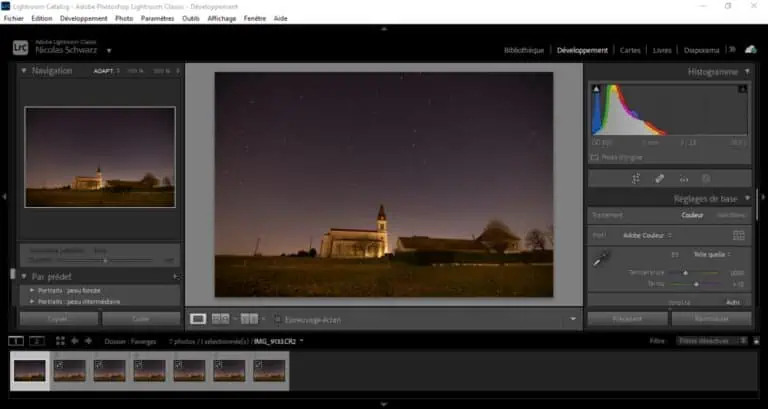Select Noir/blanc treatment

coord(731,215)
